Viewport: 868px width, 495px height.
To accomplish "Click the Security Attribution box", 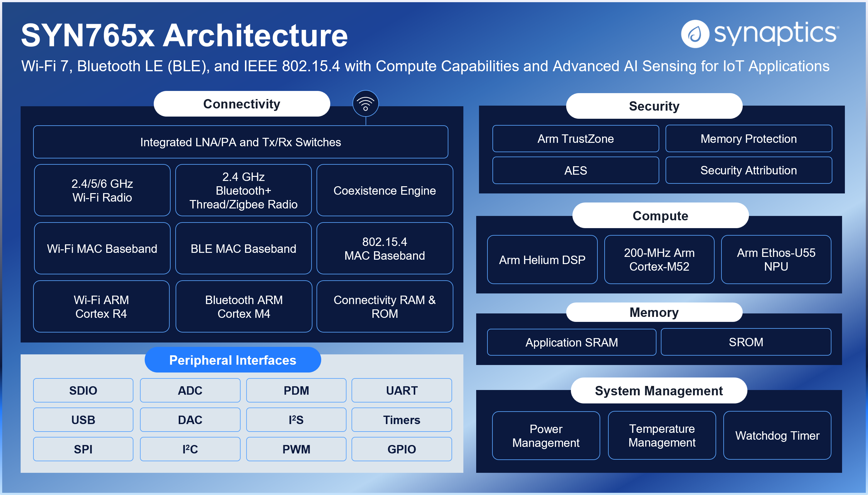I will [x=748, y=170].
